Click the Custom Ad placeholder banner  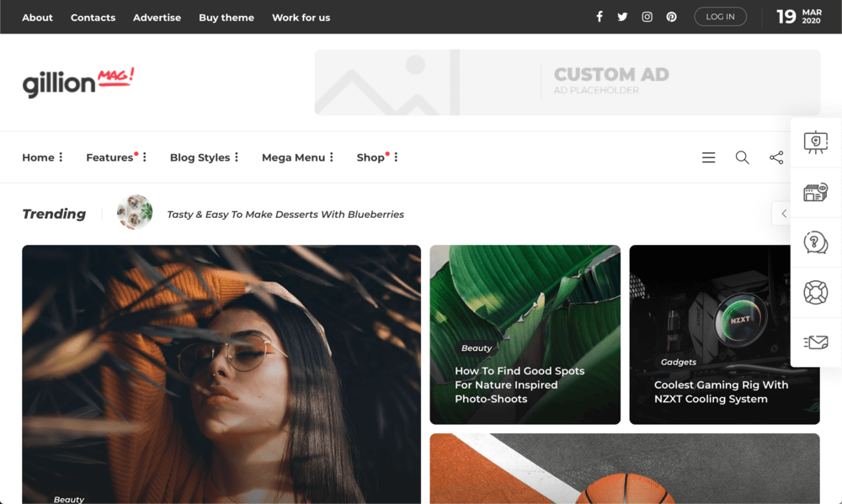point(567,82)
